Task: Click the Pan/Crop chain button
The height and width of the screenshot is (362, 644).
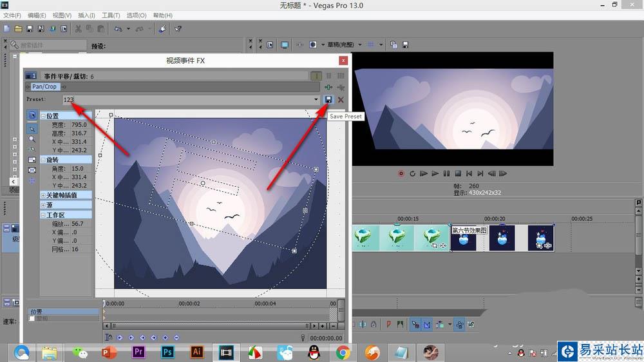Action: (45, 87)
